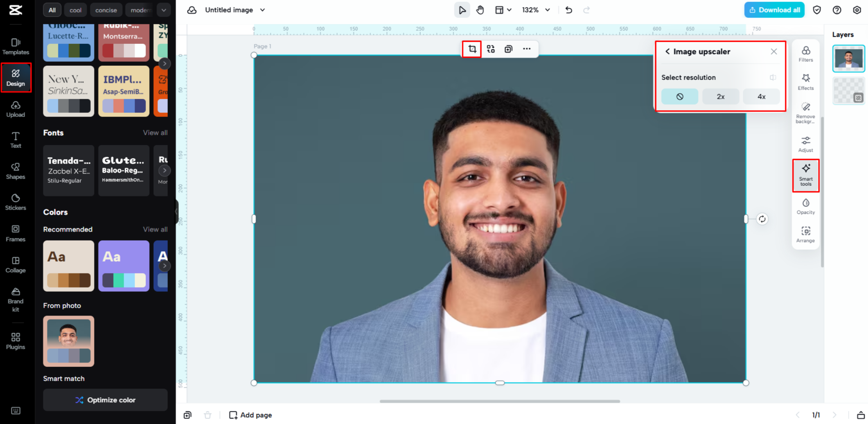Select the portrait layer thumbnail
The height and width of the screenshot is (424, 868).
click(848, 59)
